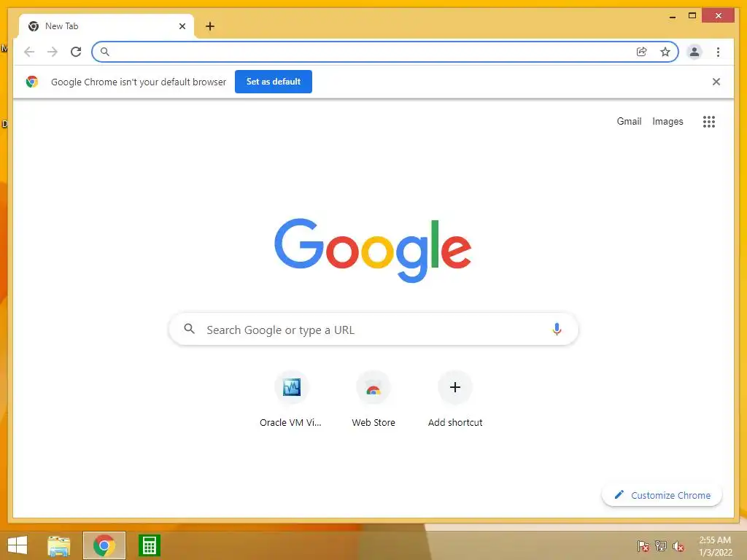The height and width of the screenshot is (560, 747).
Task: Click the Chrome taskbar icon
Action: click(x=104, y=545)
